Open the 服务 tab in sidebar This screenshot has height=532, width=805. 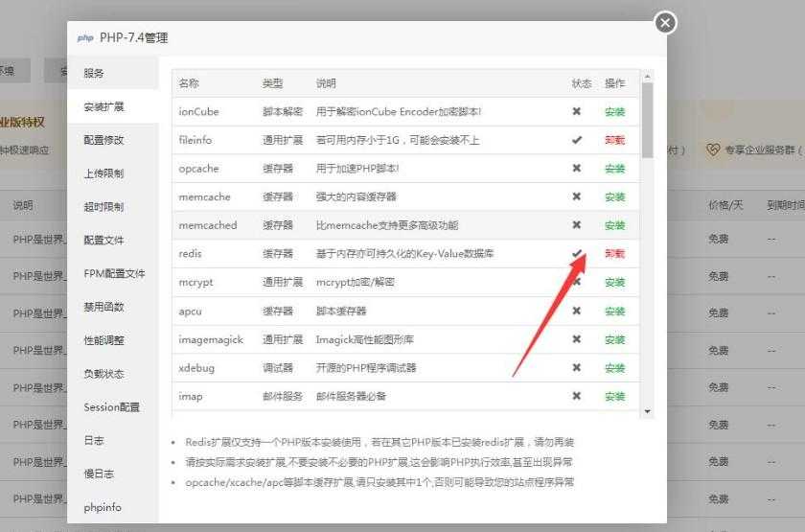[x=94, y=73]
